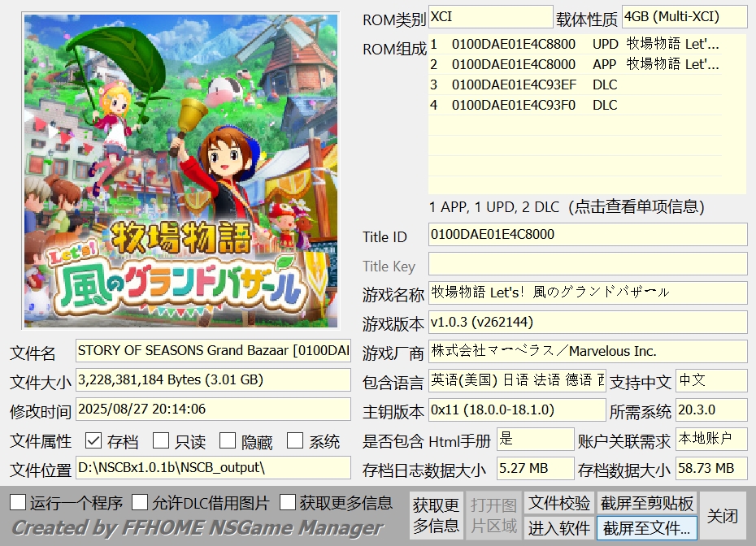
Task: Enable the 只读 read-only checkbox
Action: [161, 441]
